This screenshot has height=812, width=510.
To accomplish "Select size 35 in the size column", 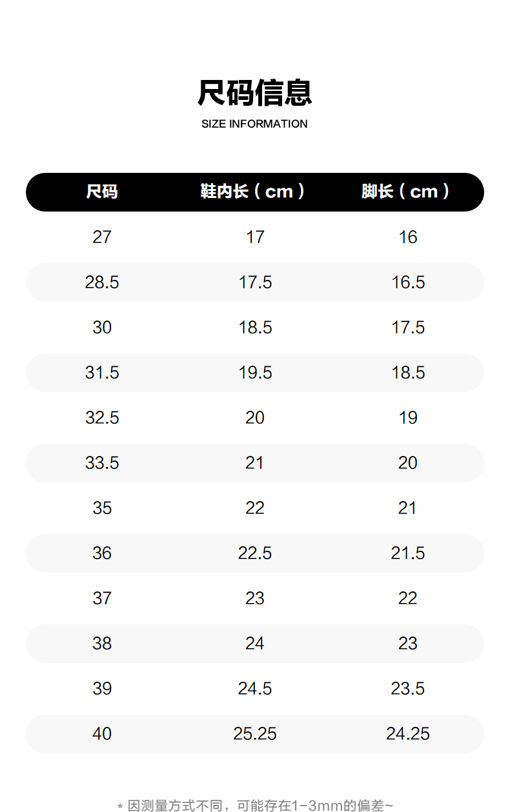I will click(x=102, y=508).
